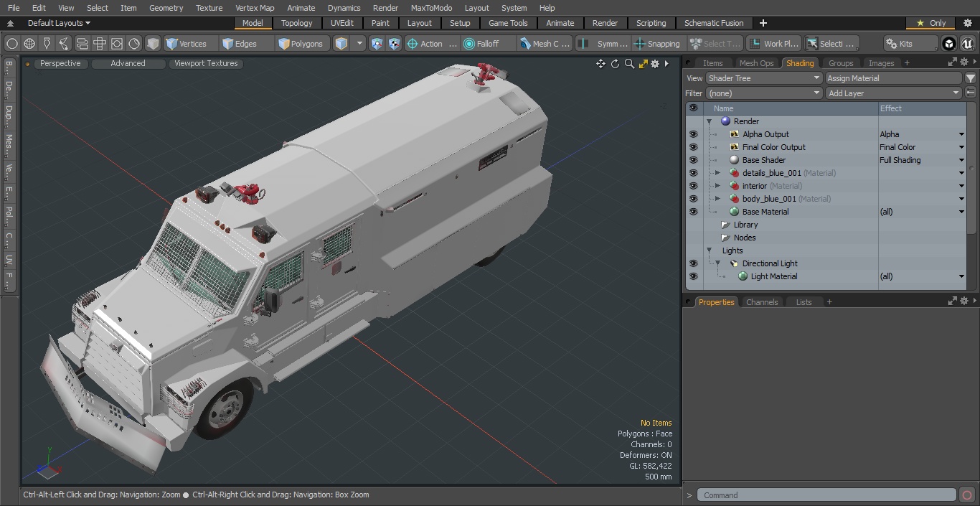Click the pie-circle tool icon
Image resolution: width=980 pixels, height=506 pixels.
pos(134,44)
